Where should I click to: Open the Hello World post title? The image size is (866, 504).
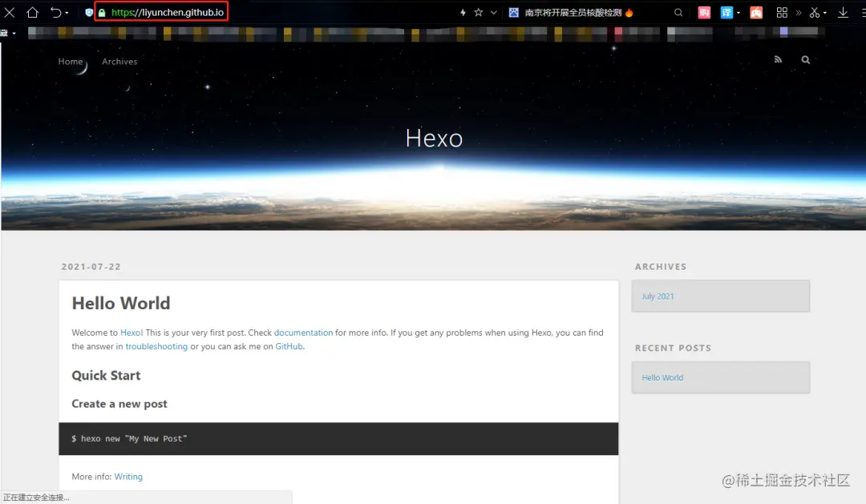click(x=121, y=303)
